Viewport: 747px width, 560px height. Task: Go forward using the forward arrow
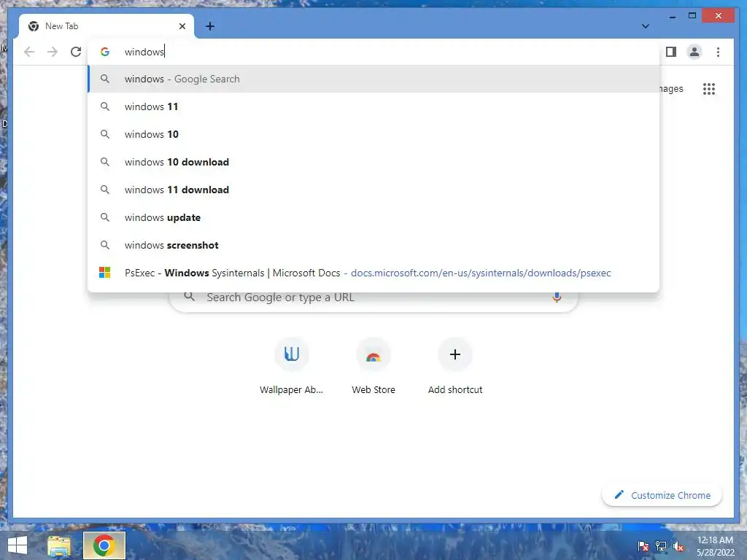tap(53, 52)
